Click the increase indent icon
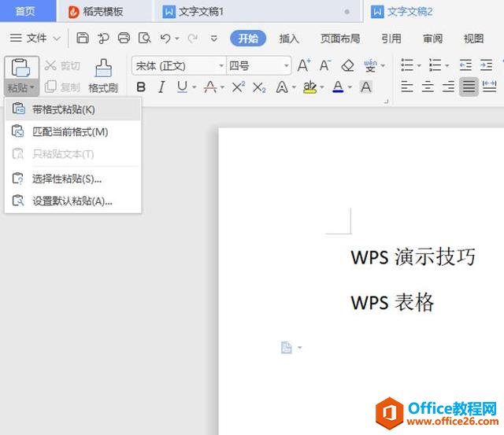The height and width of the screenshot is (435, 504). (487, 65)
